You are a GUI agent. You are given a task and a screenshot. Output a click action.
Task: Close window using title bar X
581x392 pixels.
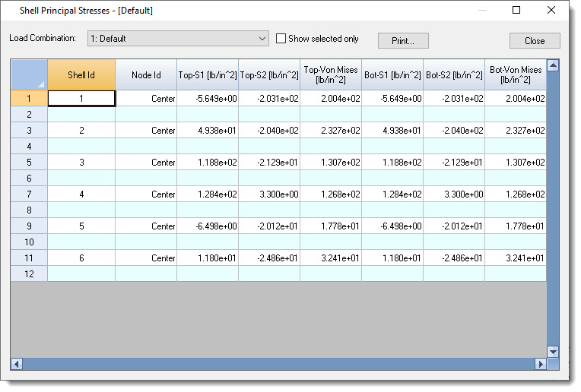[x=551, y=11]
